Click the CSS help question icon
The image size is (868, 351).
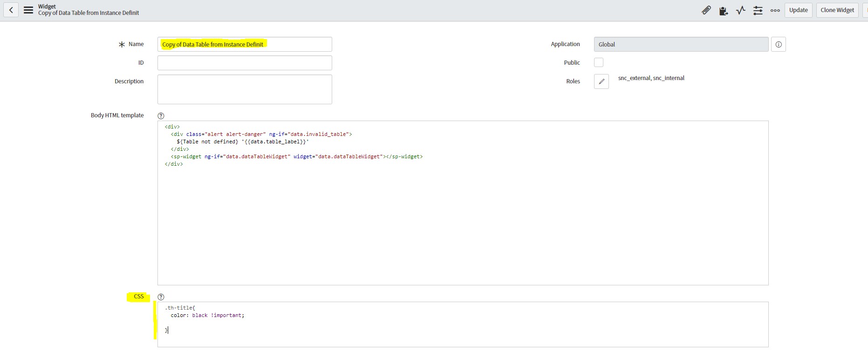pos(161,297)
